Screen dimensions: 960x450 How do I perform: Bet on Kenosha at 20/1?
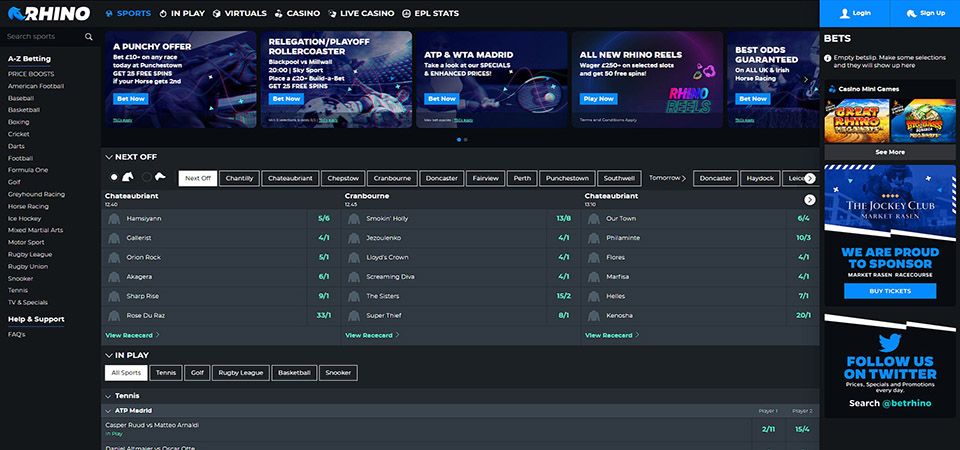click(803, 316)
